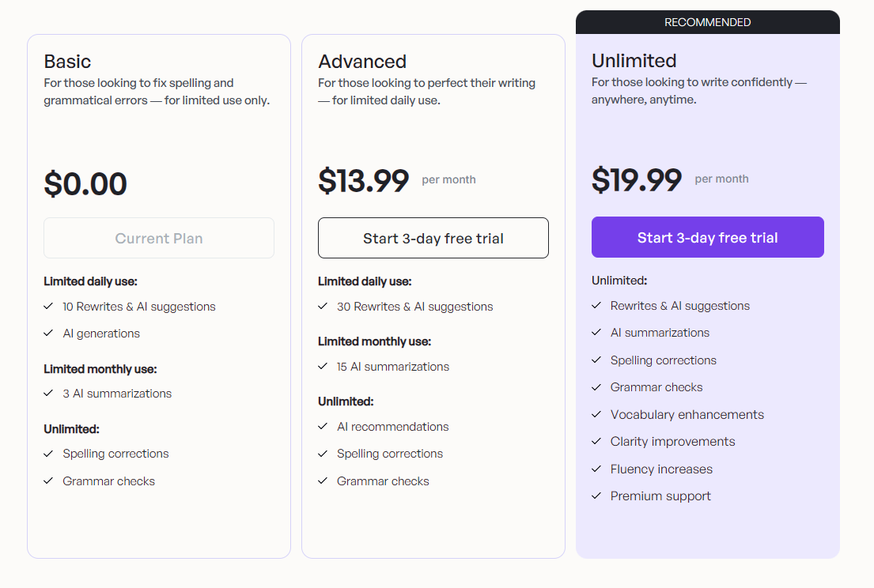The image size is (874, 588).
Task: Select the Advanced plan heading
Action: tap(362, 62)
